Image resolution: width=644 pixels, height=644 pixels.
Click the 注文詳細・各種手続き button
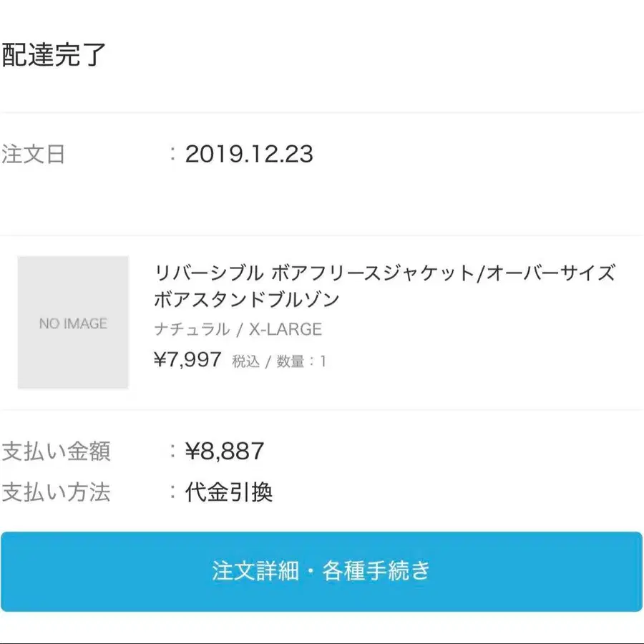tap(321, 571)
